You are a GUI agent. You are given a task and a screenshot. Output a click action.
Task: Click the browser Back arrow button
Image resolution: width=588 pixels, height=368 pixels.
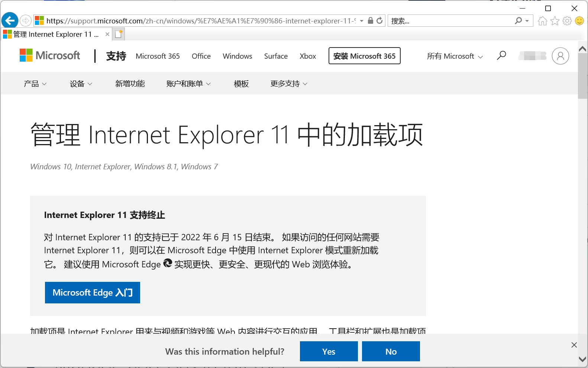tap(10, 20)
